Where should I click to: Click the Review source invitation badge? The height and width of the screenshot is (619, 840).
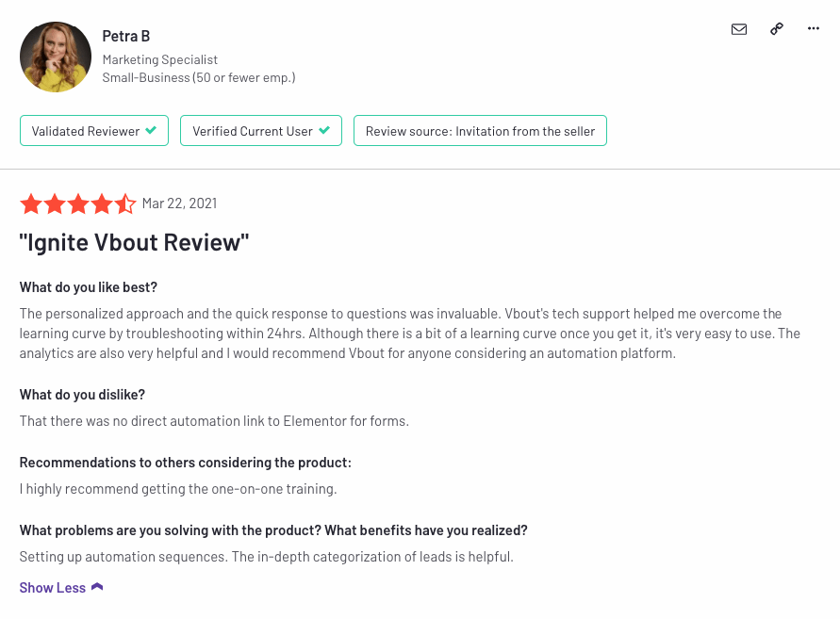click(x=480, y=131)
